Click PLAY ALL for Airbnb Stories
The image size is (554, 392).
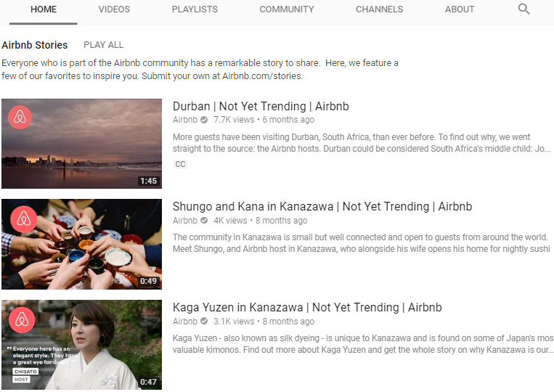[103, 45]
